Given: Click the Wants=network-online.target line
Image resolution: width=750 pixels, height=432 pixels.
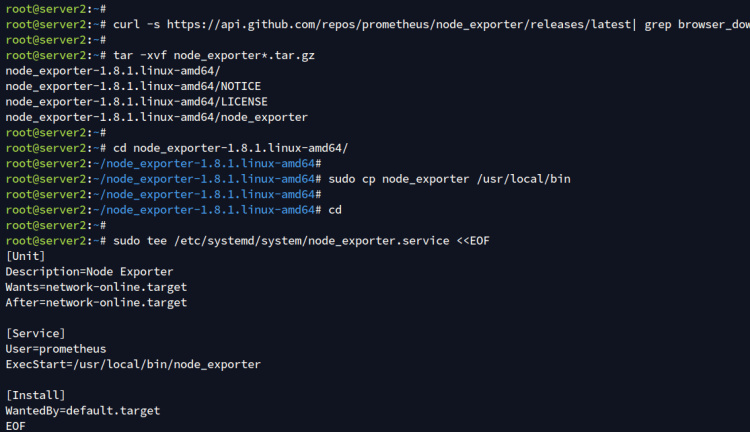Looking at the screenshot, I should 96,287.
